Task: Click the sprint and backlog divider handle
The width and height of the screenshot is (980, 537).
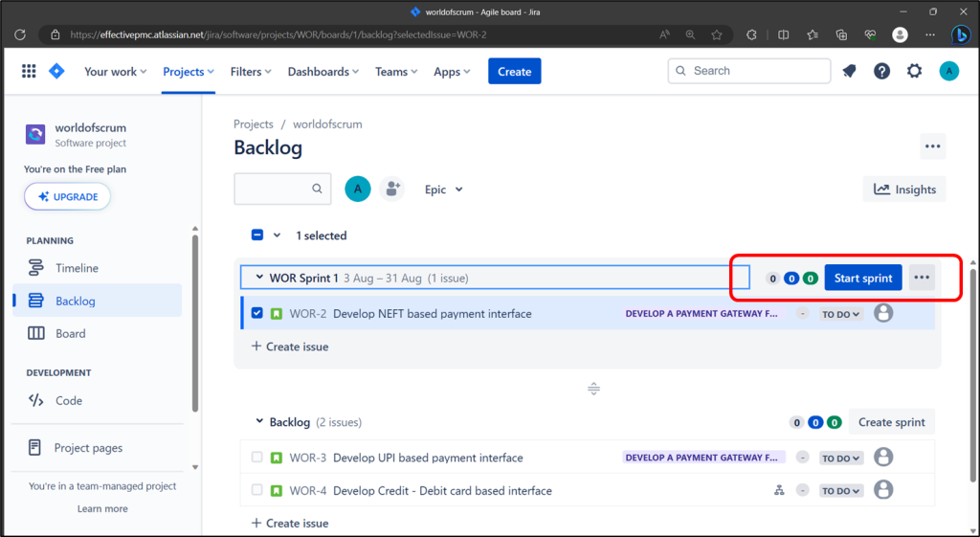Action: (x=593, y=389)
